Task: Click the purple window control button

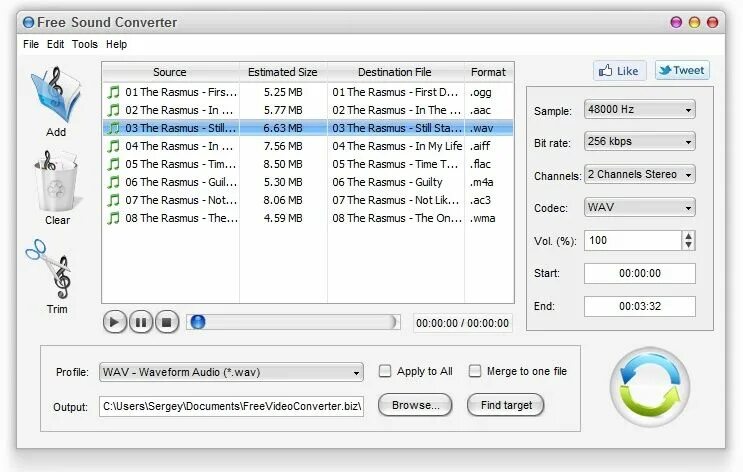Action: point(676,22)
